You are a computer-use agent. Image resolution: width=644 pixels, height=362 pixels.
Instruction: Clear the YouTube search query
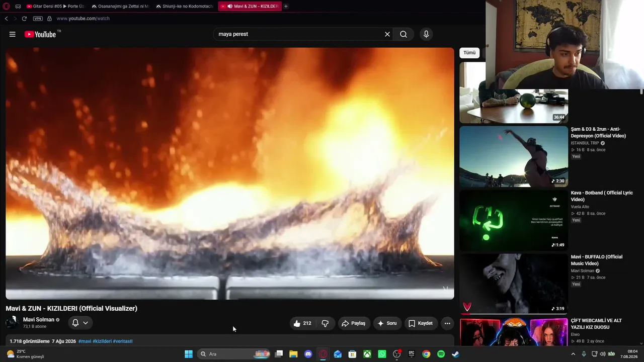click(387, 34)
